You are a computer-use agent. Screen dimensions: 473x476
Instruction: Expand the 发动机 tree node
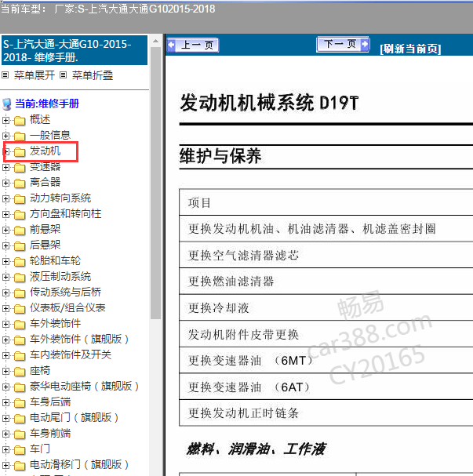click(x=7, y=151)
